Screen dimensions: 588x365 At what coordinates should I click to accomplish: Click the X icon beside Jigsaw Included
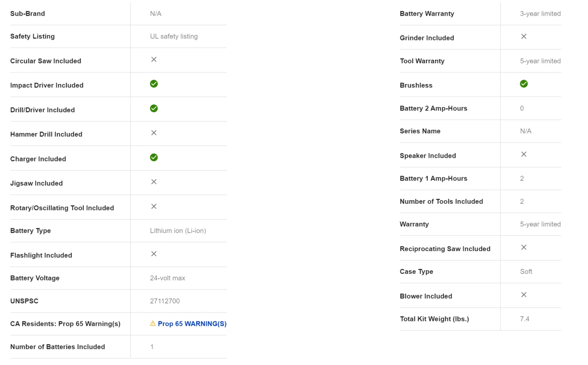coord(154,182)
